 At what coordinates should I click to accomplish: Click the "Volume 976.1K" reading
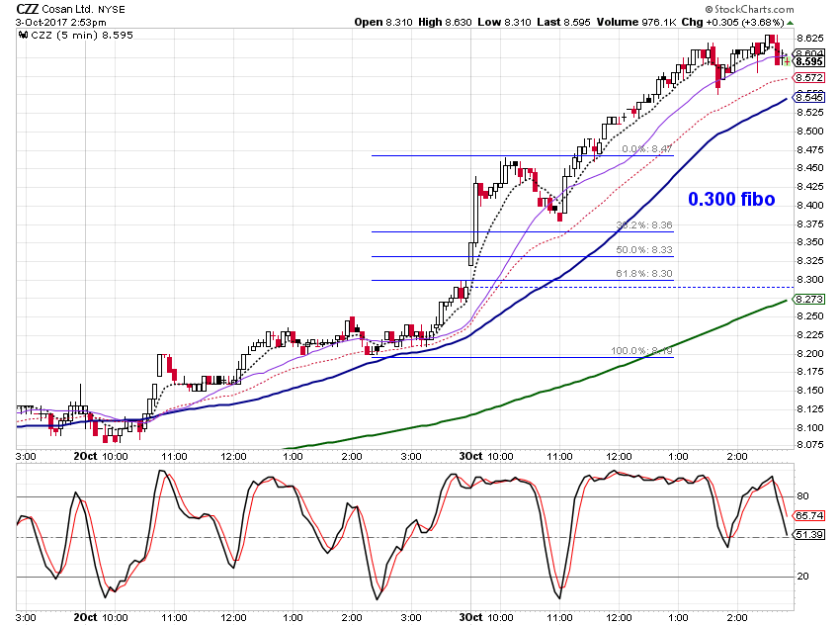(635, 23)
